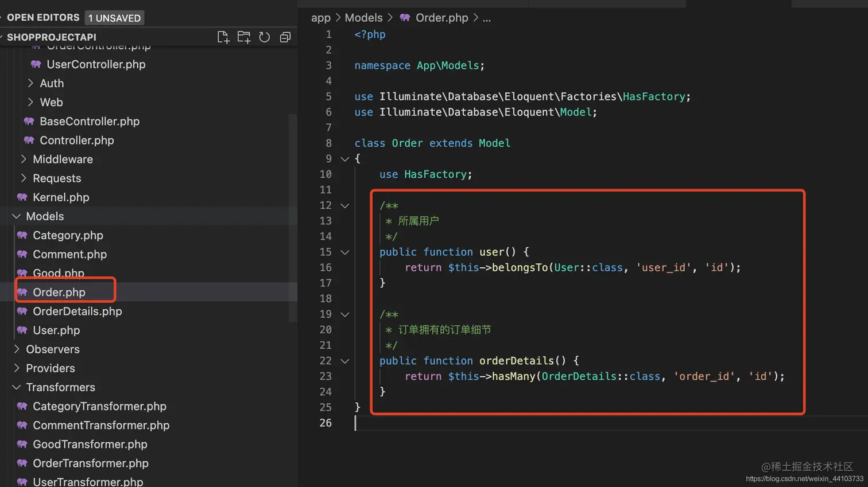The image size is (868, 487).
Task: Click 'use HasFactory;' on line 10
Action: [x=426, y=174]
